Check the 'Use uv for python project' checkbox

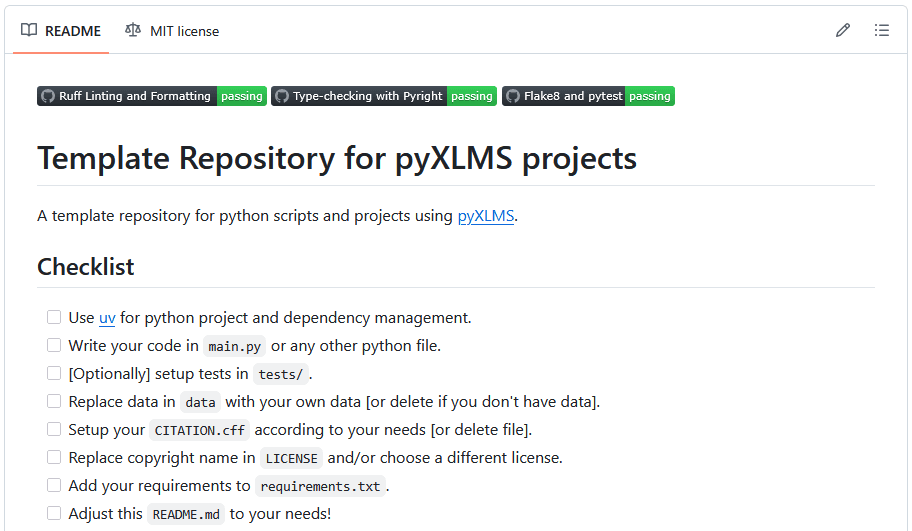pyautogui.click(x=54, y=317)
